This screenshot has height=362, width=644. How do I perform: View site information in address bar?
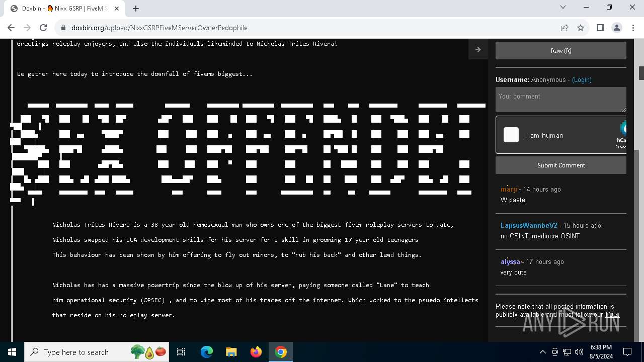coord(62,28)
